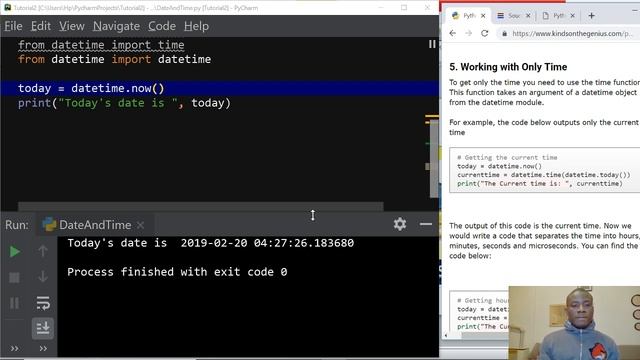Image resolution: width=640 pixels, height=360 pixels.
Task: Hide the Run panel with minus icon
Action: [426, 224]
